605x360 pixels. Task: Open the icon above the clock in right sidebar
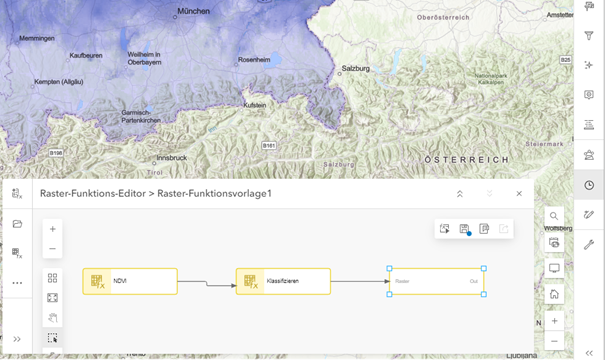pos(589,155)
